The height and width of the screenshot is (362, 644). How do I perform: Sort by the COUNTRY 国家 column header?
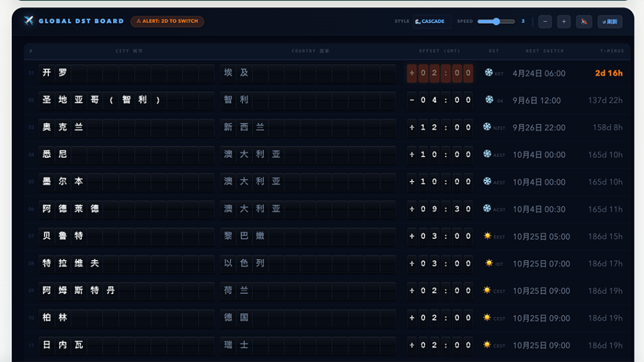tap(310, 51)
